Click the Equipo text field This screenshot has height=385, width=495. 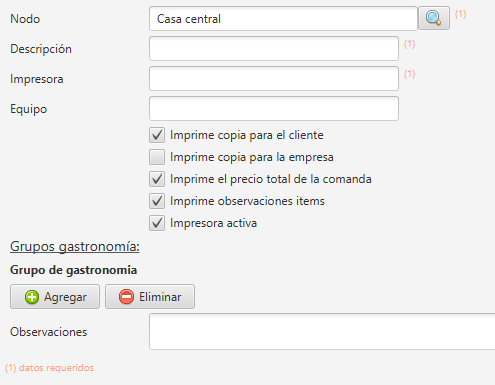point(274,109)
